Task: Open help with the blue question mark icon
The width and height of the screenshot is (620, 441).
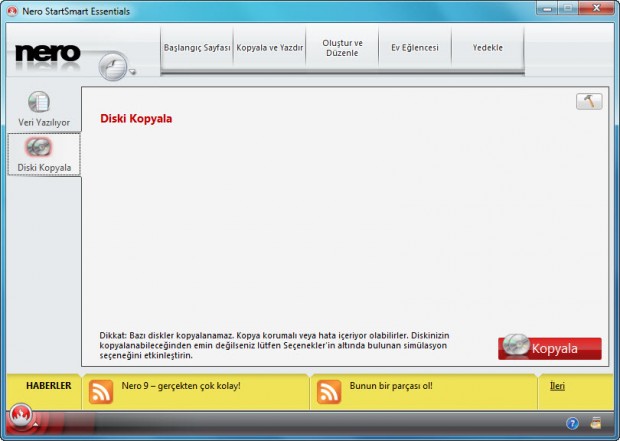Action: (572, 424)
